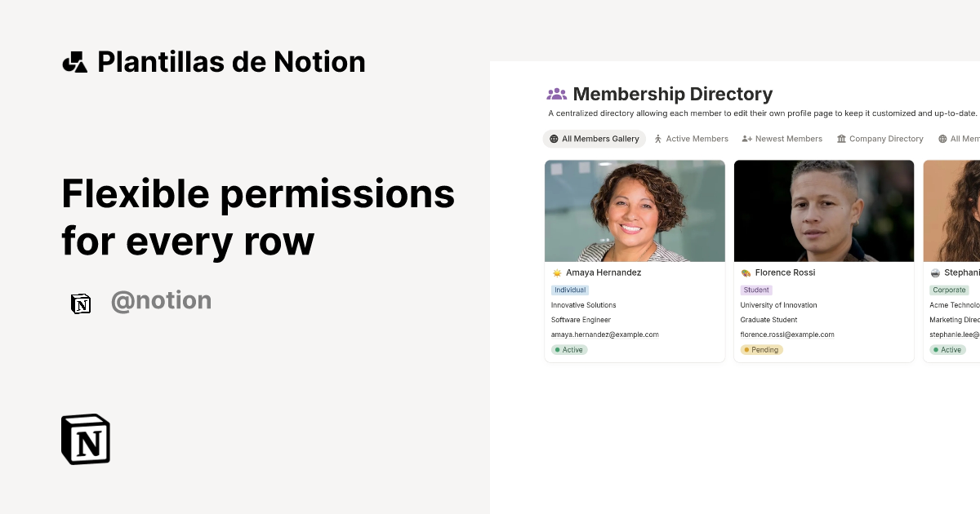The width and height of the screenshot is (980, 514).
Task: Click the purple Membership Directory people icon
Action: pyautogui.click(x=557, y=94)
